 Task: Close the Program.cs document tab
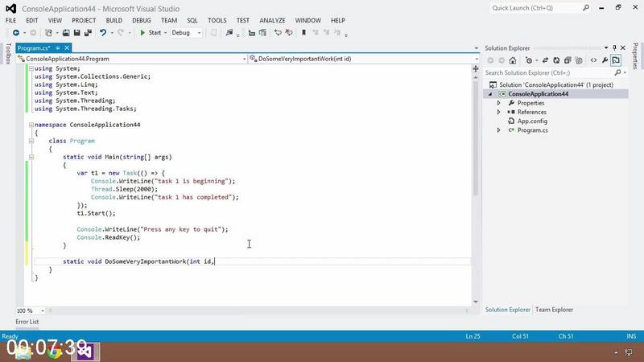click(67, 48)
